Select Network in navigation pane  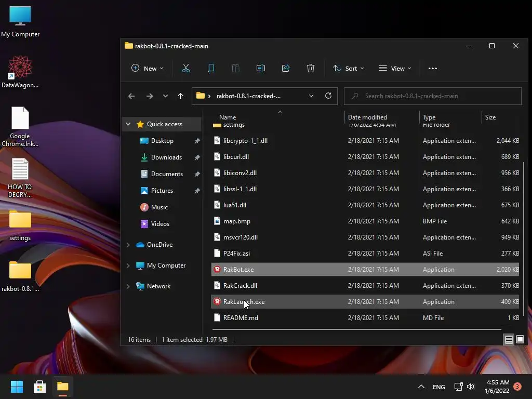158,286
